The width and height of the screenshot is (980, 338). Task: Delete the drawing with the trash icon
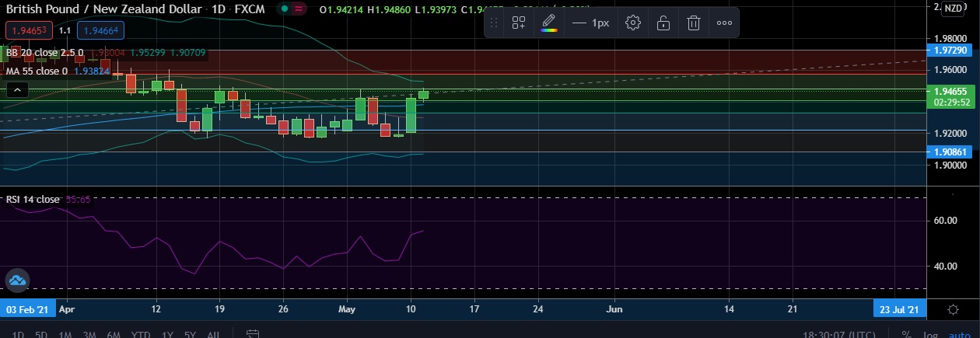click(693, 23)
